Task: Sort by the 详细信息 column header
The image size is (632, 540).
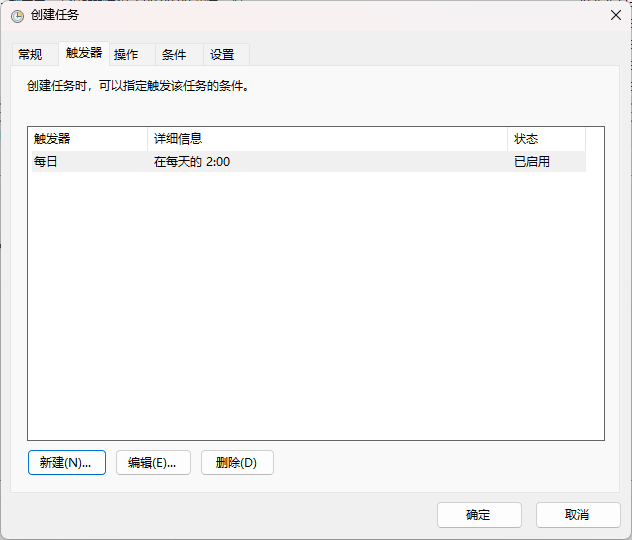Action: [x=327, y=139]
